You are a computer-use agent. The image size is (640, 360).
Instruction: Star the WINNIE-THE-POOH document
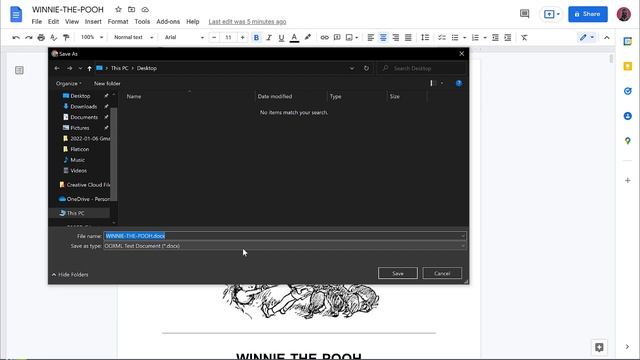coord(118,9)
